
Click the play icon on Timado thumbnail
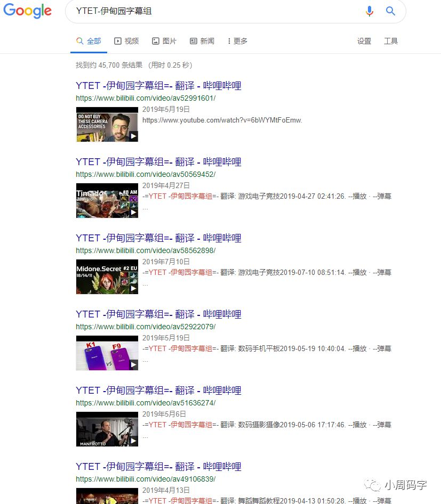[133, 213]
